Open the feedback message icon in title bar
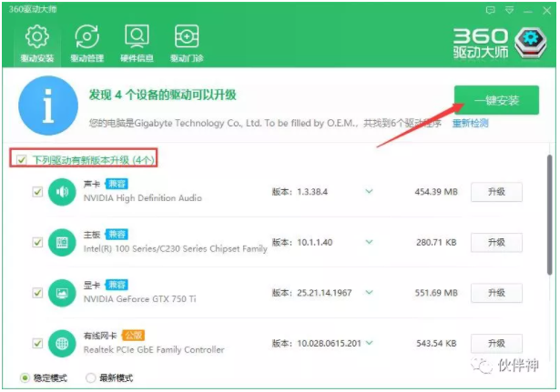The image size is (560, 392). pyautogui.click(x=491, y=10)
